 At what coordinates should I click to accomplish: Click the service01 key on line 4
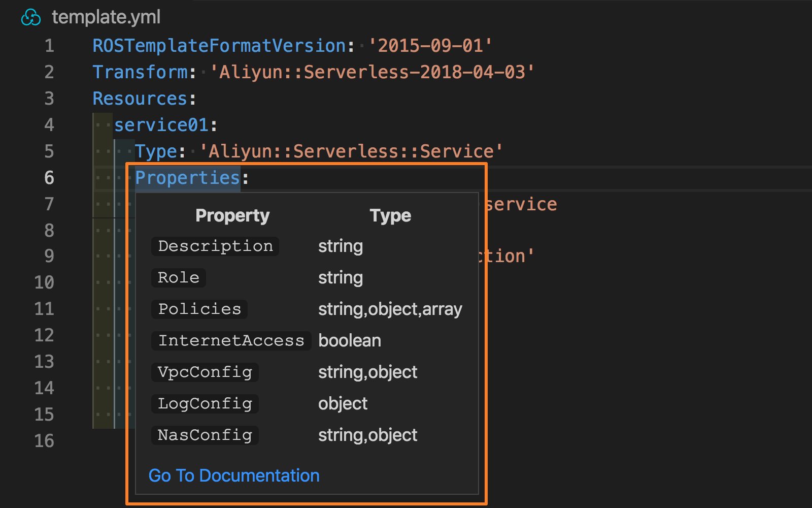click(x=161, y=125)
